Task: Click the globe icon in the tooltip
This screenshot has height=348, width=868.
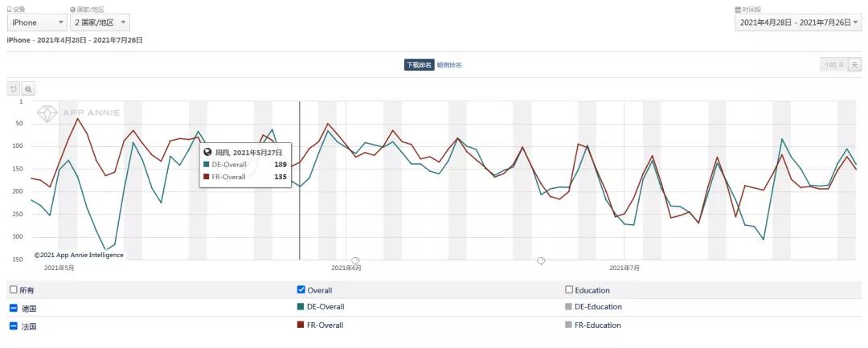Action: 207,152
